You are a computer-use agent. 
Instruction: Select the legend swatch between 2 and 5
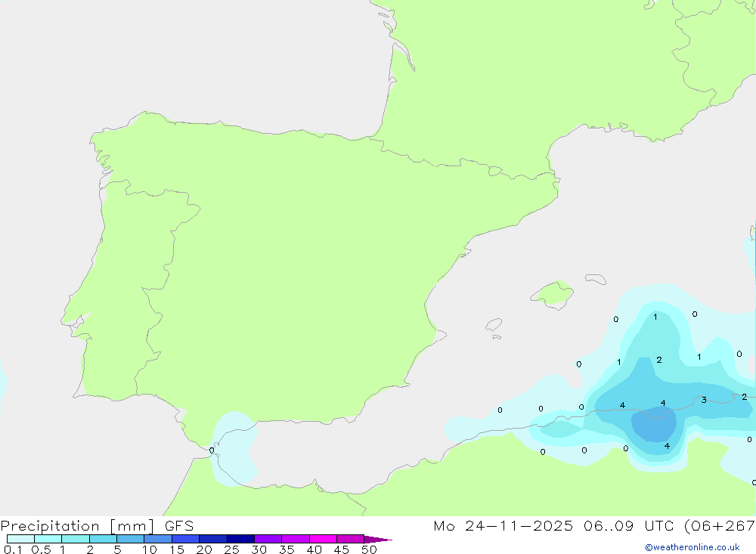[x=103, y=539]
